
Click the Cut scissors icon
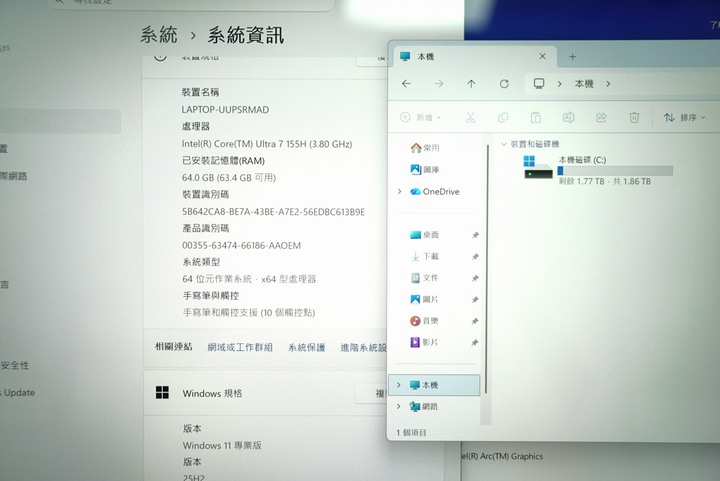pyautogui.click(x=470, y=117)
